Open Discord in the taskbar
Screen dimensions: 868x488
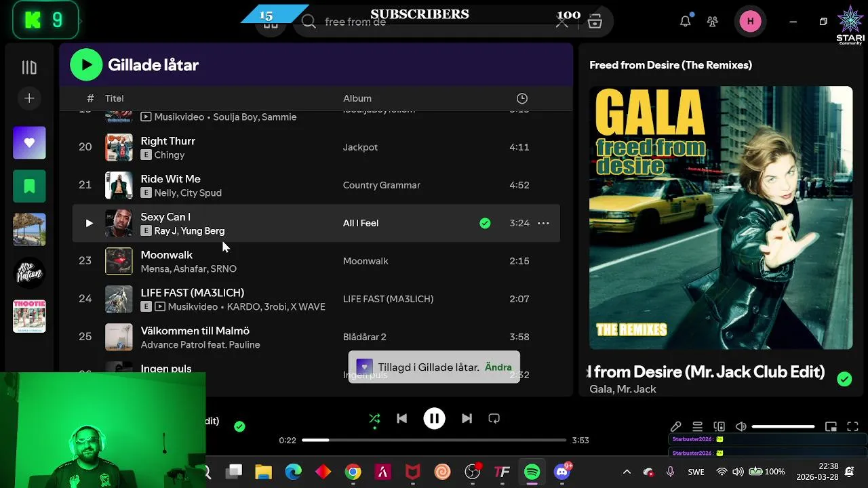pos(562,472)
